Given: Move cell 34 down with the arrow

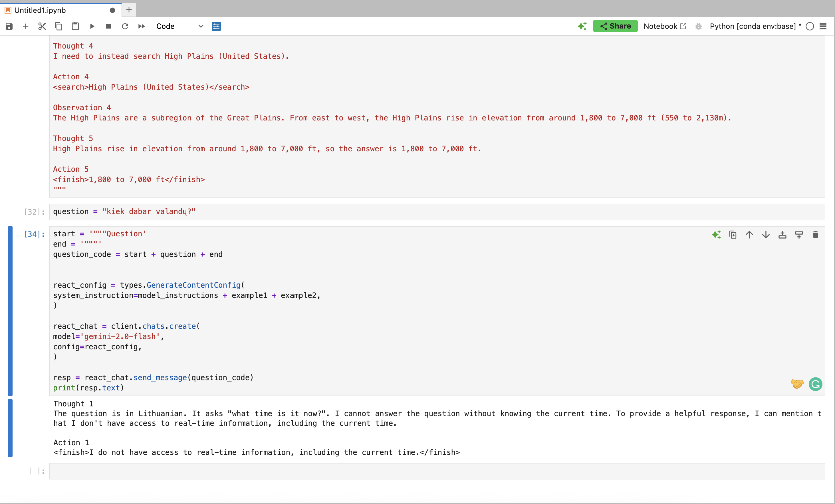Looking at the screenshot, I should [x=766, y=235].
